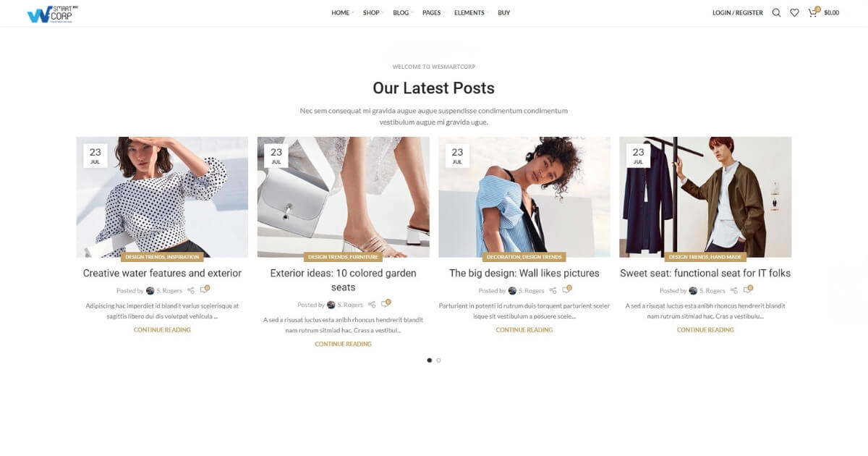Viewport: 868px width, 456px height.
Task: Open comments on 'The big design' post
Action: 566,290
